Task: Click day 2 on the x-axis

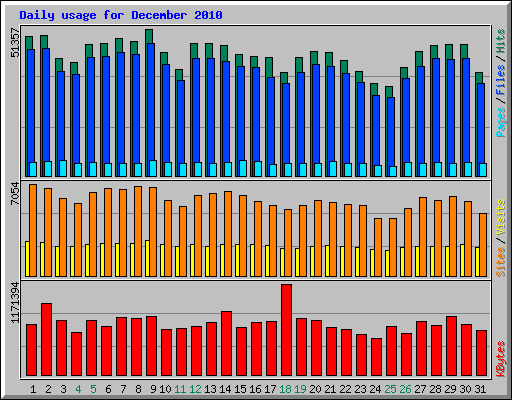Action: (x=48, y=389)
